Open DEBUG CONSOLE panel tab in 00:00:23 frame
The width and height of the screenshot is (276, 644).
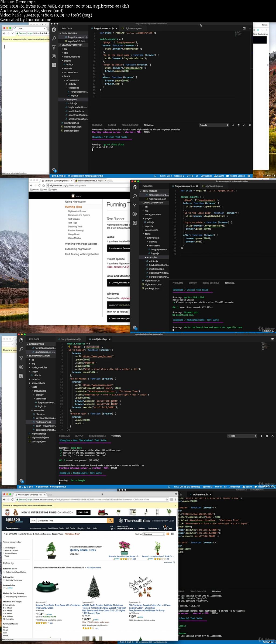tap(130, 125)
